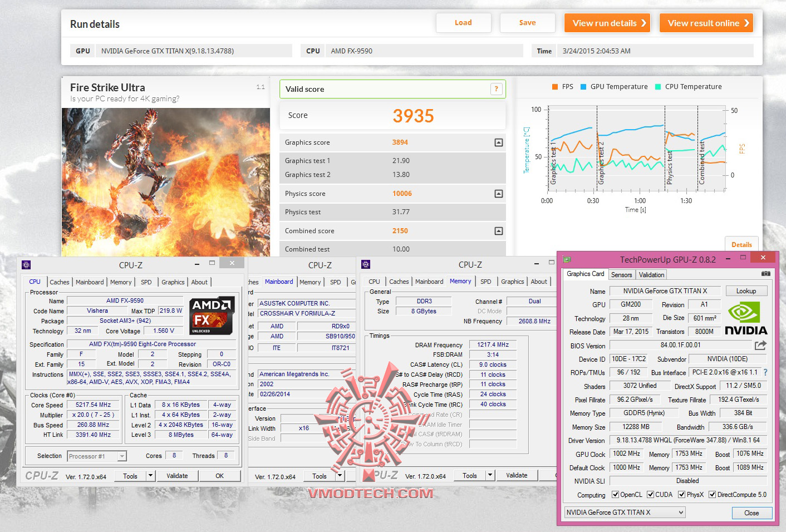Click the GPU-Z title bar graphics card icon
This screenshot has height=532, width=786.
(567, 259)
